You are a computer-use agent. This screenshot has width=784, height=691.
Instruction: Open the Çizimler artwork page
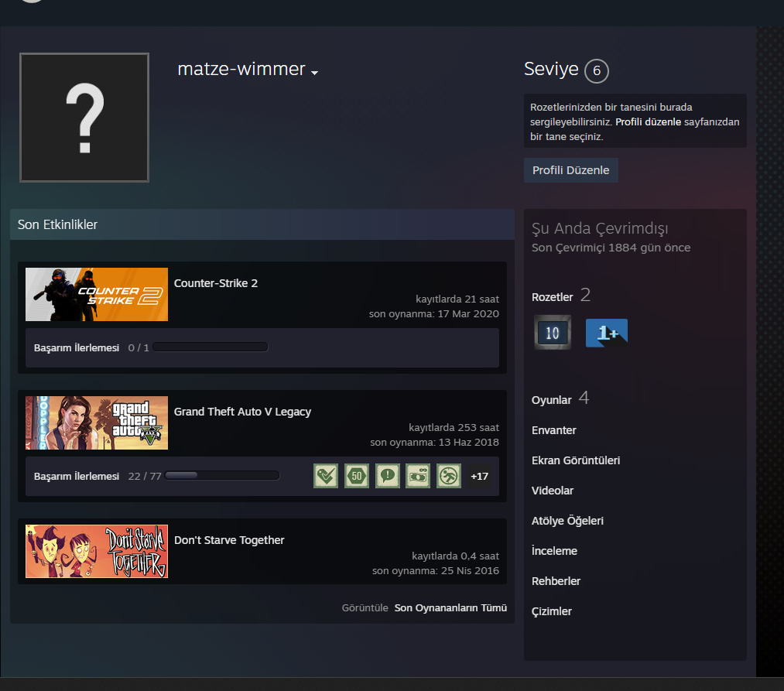tap(552, 611)
